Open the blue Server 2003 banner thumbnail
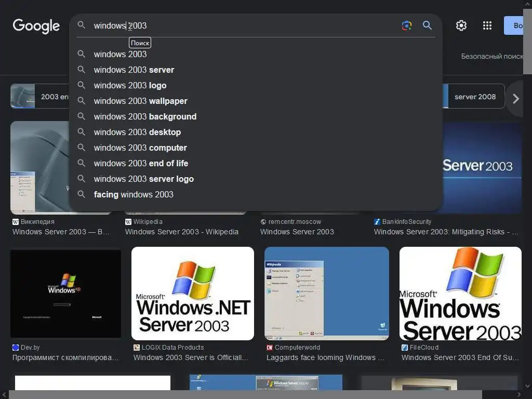Image resolution: width=532 pixels, height=399 pixels. pyautogui.click(x=482, y=168)
